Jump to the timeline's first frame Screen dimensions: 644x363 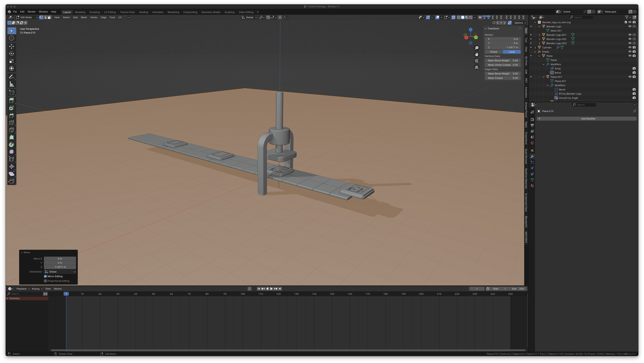click(x=259, y=289)
